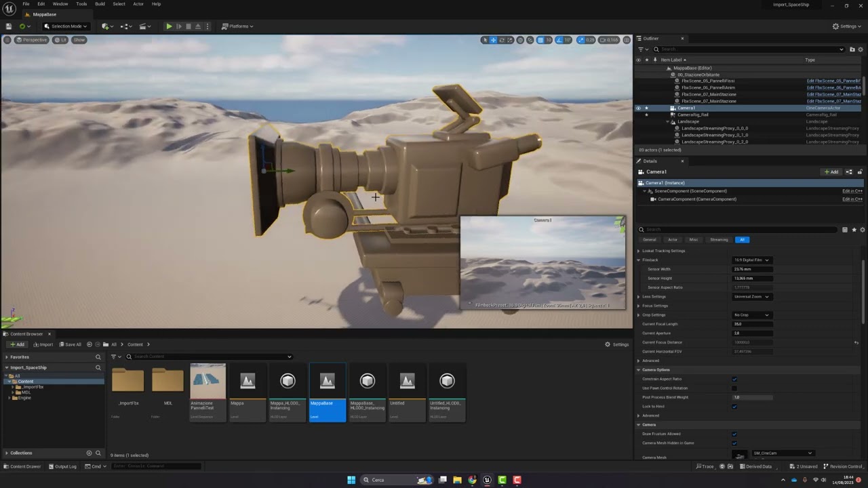This screenshot has width=868, height=488.
Task: Open the viewport options hamburger menu
Action: tap(7, 40)
